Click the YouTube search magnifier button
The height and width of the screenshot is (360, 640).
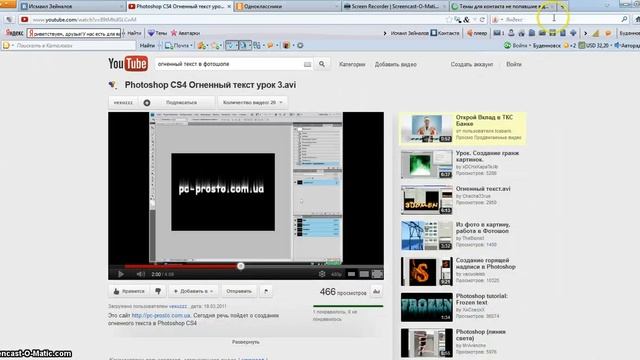322,64
